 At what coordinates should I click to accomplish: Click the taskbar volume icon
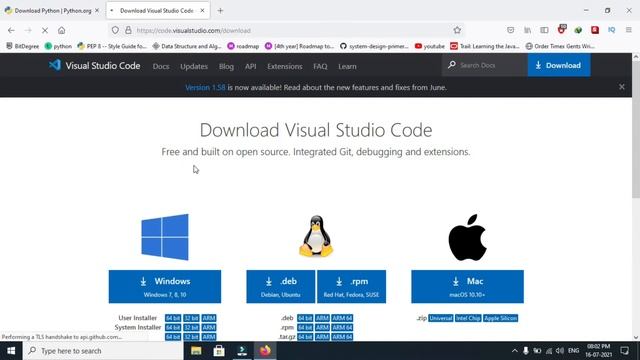tap(560, 351)
